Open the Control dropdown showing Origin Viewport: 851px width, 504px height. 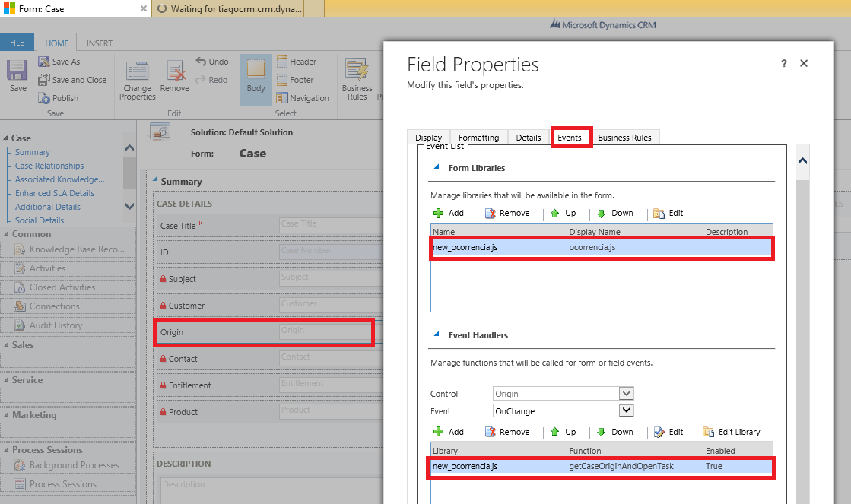[x=626, y=394]
